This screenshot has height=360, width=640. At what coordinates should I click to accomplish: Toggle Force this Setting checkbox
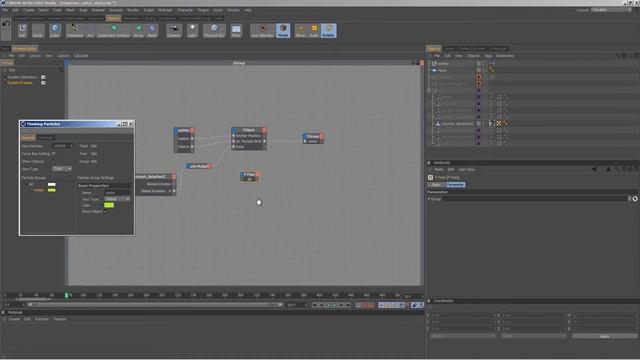click(53, 153)
